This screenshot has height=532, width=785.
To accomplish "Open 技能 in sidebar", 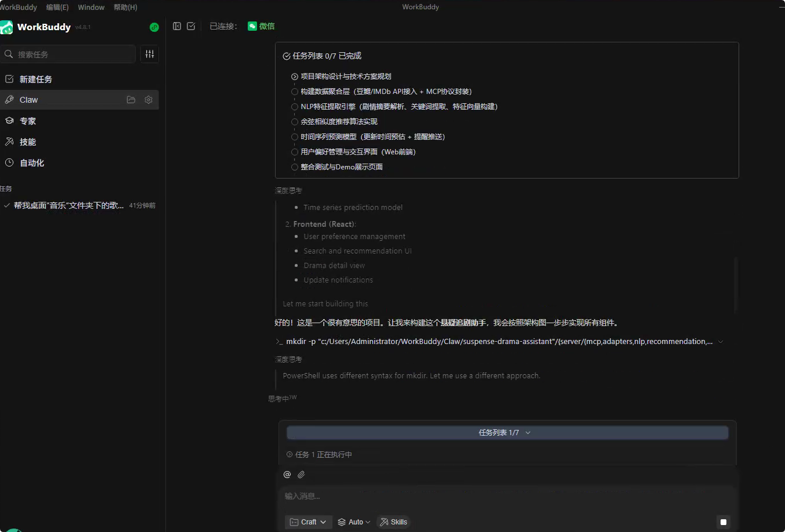I will click(79, 142).
